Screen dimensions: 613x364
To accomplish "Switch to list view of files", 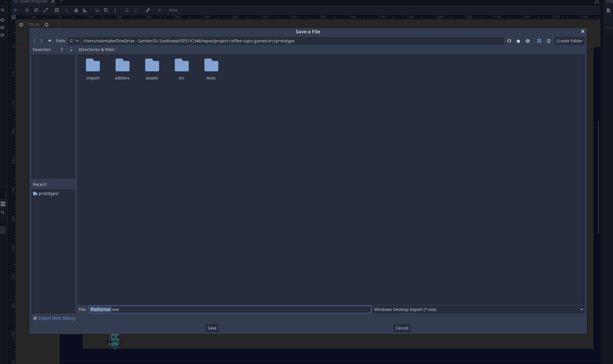I will pos(549,41).
